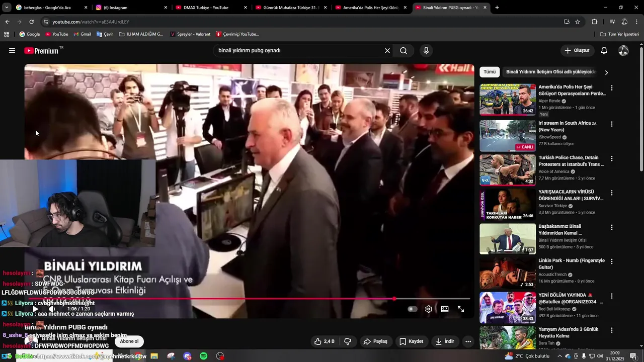Open Spotify from the taskbar
This screenshot has height=362, width=644.
point(204,356)
